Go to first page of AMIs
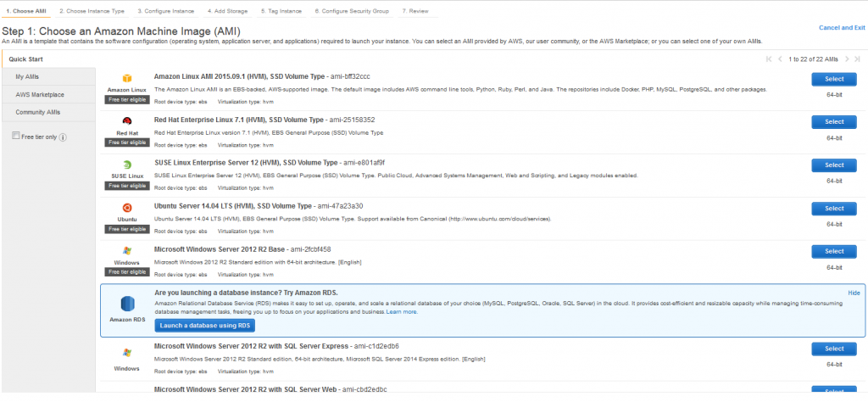This screenshot has height=402, width=868. tap(769, 59)
